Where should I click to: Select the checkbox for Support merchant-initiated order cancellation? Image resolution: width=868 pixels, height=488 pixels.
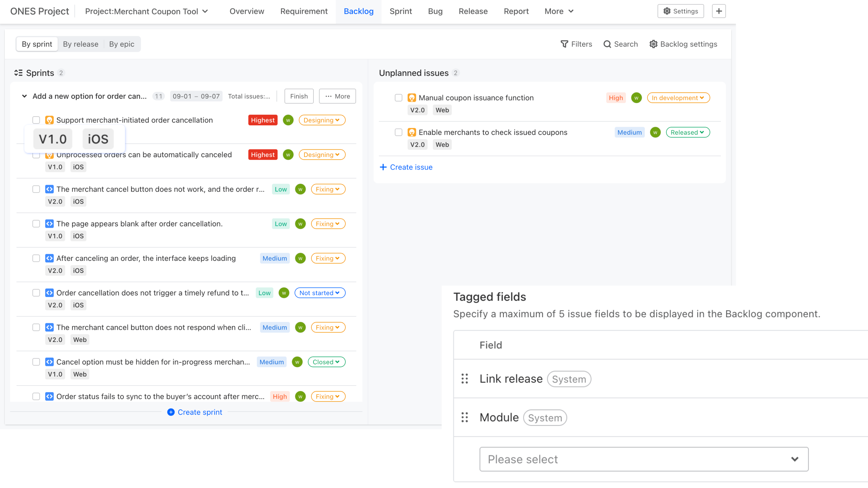click(x=36, y=120)
